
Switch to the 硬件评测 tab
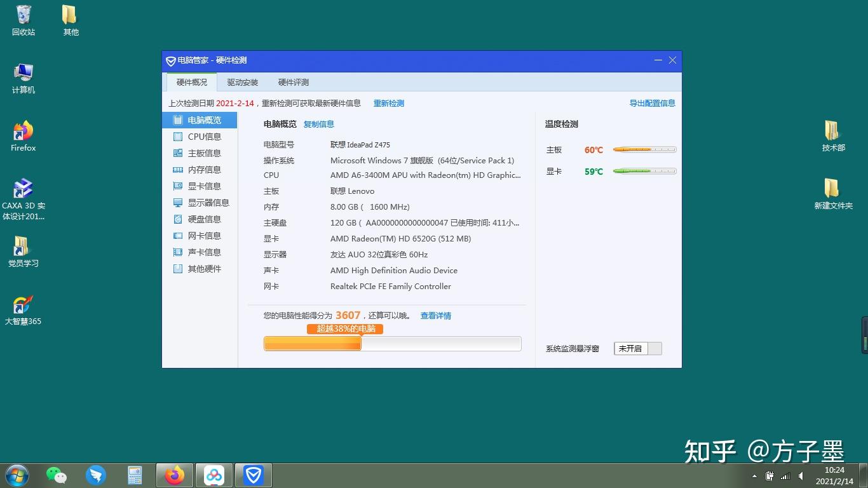click(294, 83)
